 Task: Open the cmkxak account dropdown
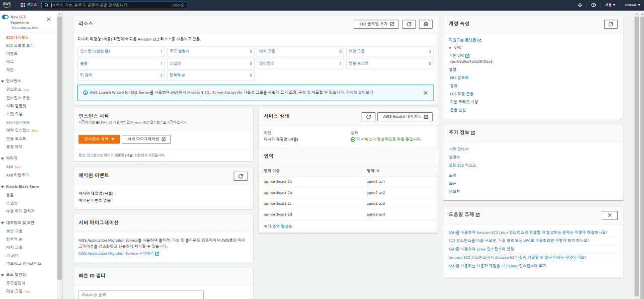pyautogui.click(x=633, y=5)
